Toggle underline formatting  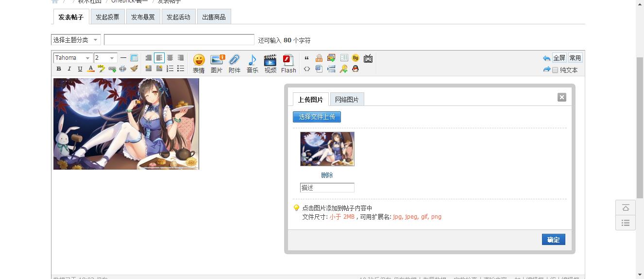[x=80, y=69]
